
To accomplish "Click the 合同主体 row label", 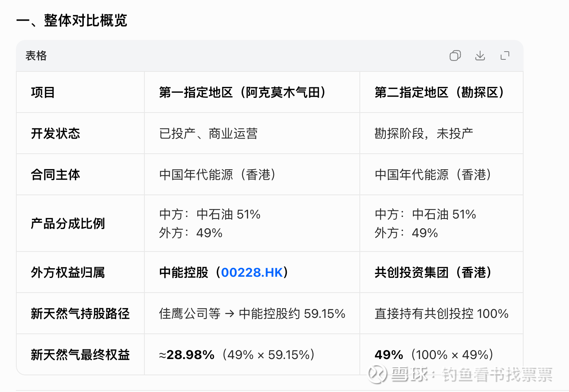I will [x=56, y=175].
